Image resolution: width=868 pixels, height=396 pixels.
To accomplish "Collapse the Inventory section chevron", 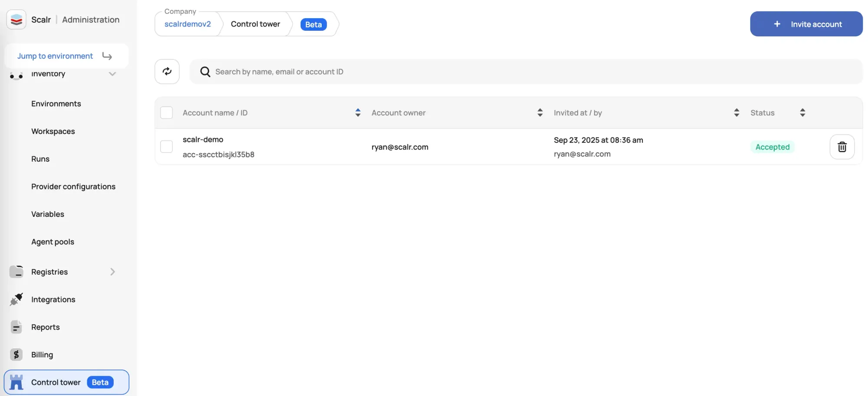I will [112, 74].
